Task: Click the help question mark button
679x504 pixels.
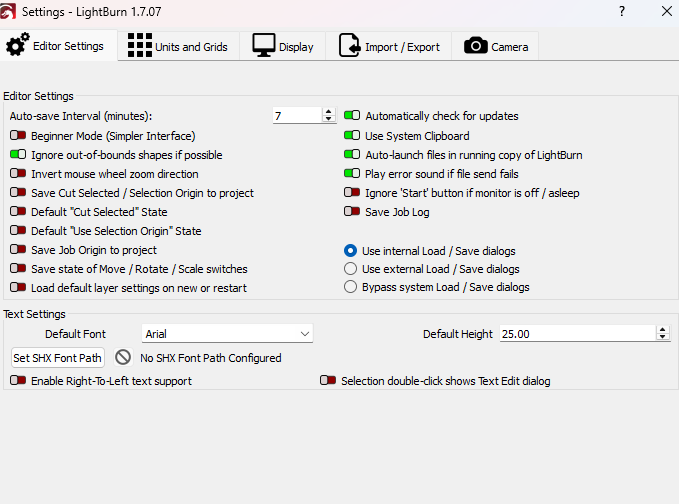Action: point(622,11)
